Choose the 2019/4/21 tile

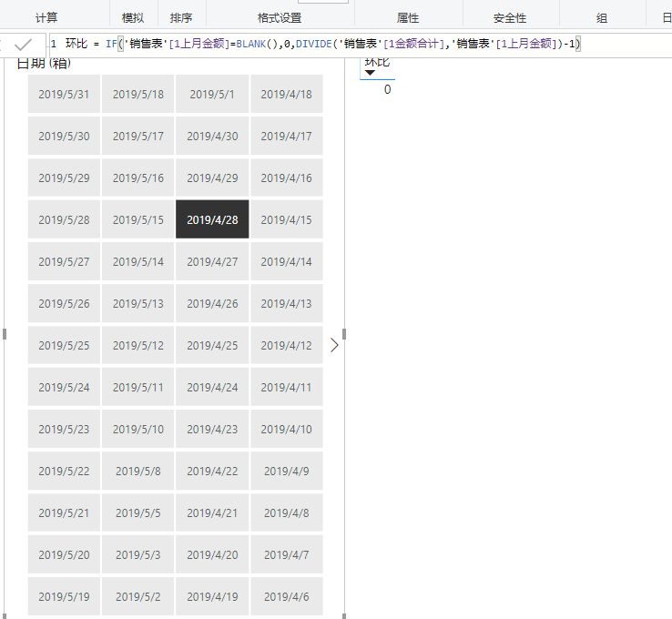point(212,512)
